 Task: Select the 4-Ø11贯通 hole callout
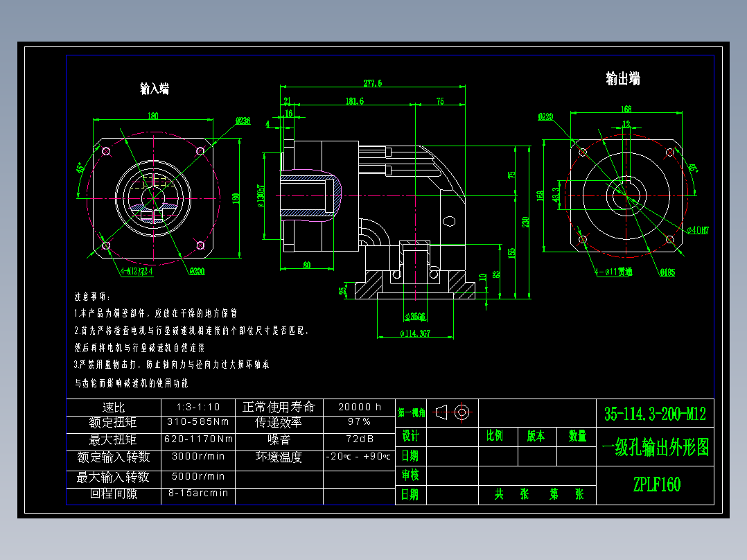point(615,270)
